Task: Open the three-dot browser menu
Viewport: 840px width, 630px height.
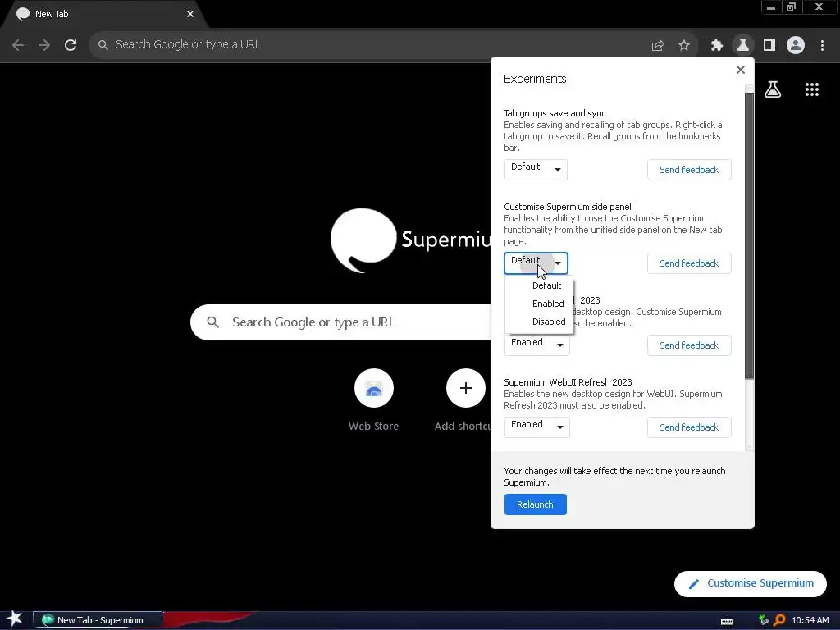Action: 822,46
